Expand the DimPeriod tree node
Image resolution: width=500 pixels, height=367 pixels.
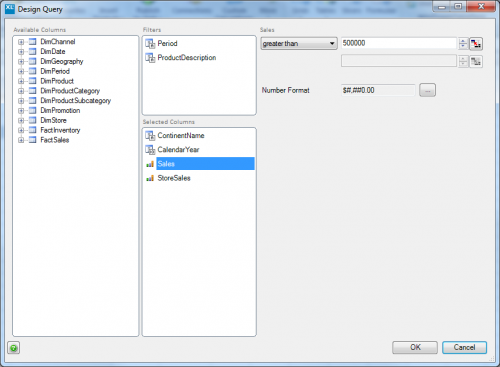click(x=21, y=71)
